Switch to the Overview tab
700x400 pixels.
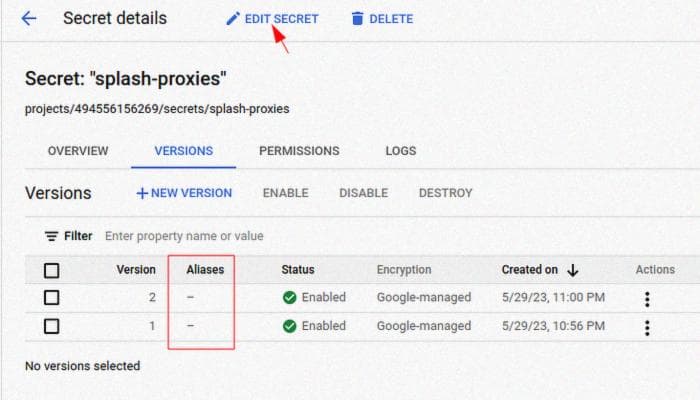click(78, 151)
